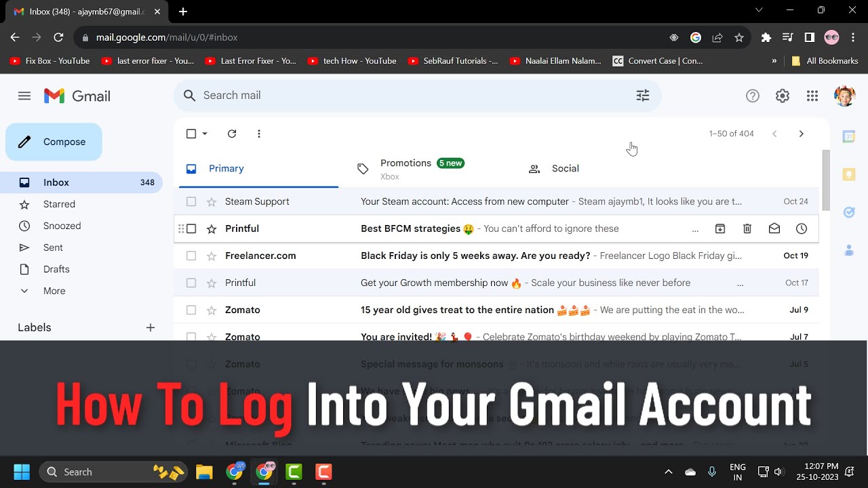The image size is (868, 488).
Task: Show more bookmarks overflow chevron
Action: tap(774, 60)
